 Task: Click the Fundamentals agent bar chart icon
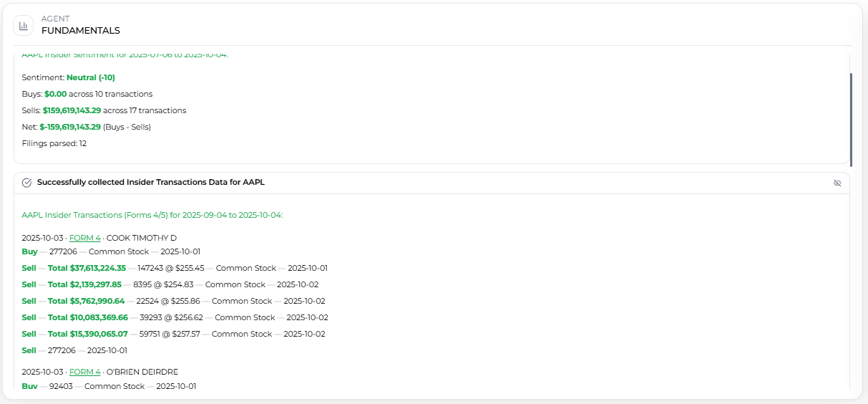24,25
